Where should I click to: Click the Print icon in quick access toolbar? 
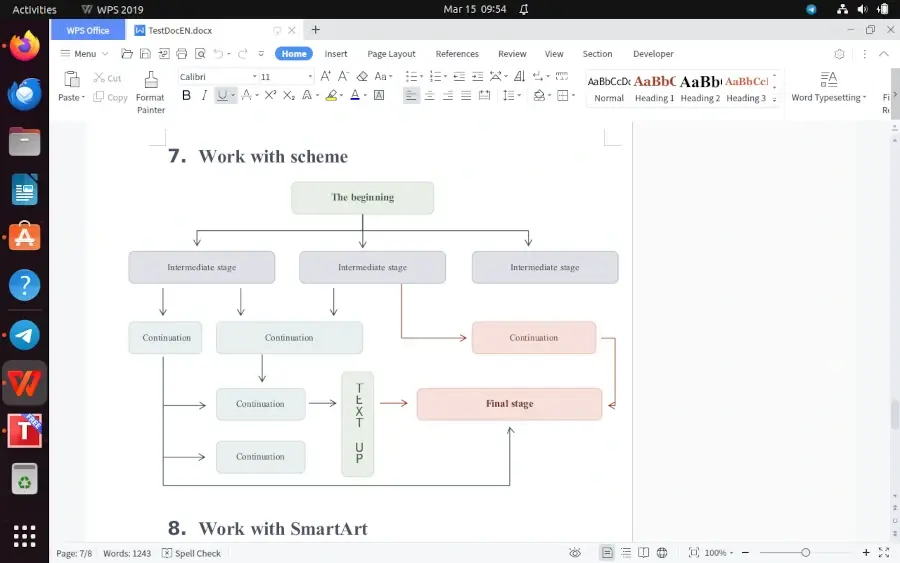pos(180,54)
